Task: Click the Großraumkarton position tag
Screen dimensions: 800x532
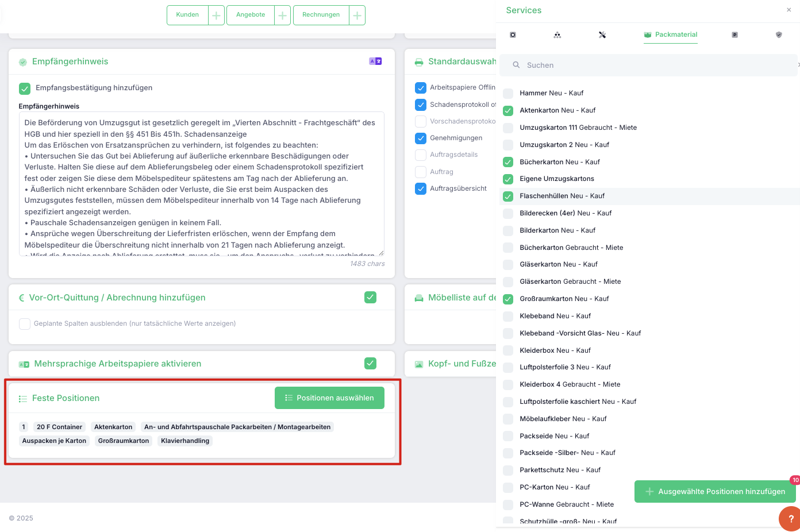Action: pyautogui.click(x=124, y=441)
